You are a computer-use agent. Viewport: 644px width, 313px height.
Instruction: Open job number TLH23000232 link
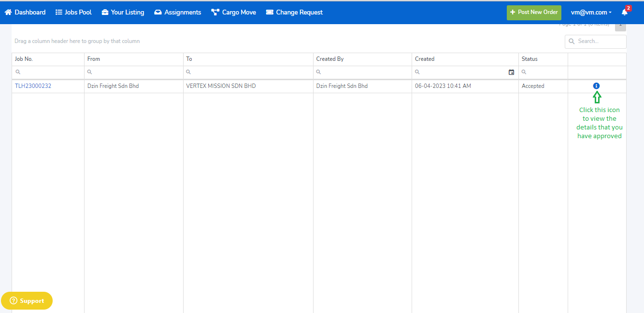point(33,86)
